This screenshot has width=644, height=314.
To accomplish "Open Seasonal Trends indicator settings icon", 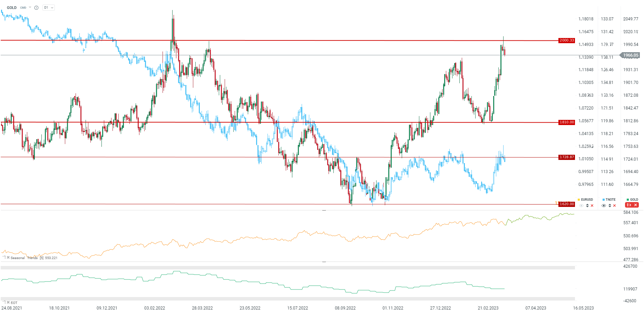I will click(4, 257).
